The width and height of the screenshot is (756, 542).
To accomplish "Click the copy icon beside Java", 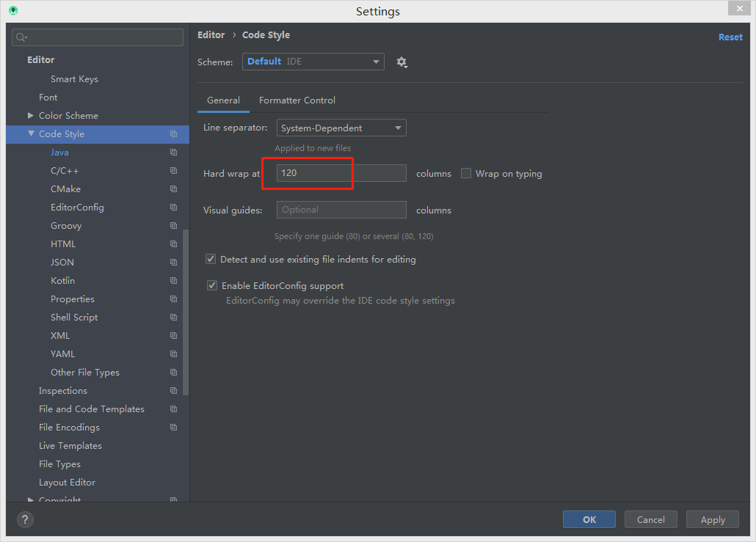I will (x=173, y=153).
